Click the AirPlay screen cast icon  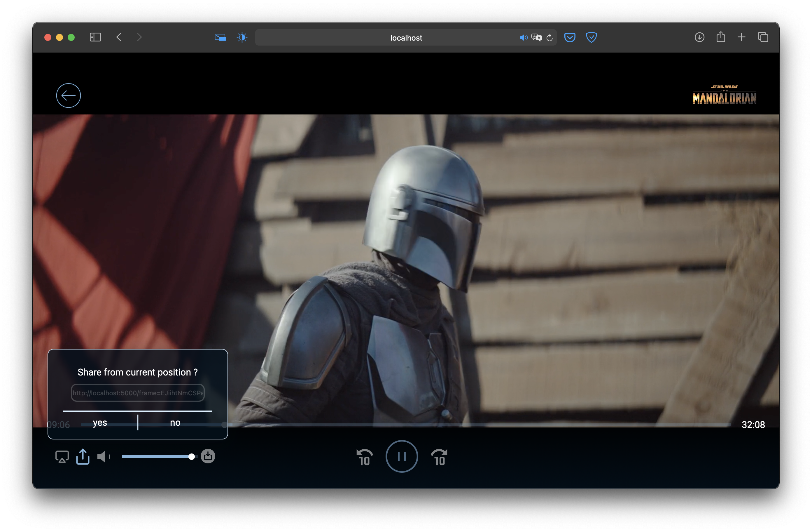pyautogui.click(x=62, y=457)
